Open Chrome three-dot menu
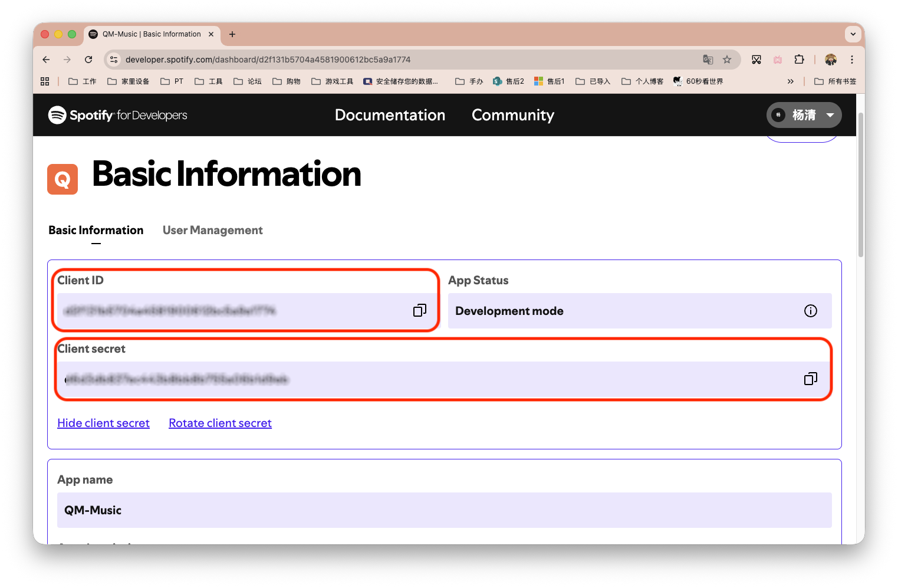898x588 pixels. pyautogui.click(x=851, y=60)
